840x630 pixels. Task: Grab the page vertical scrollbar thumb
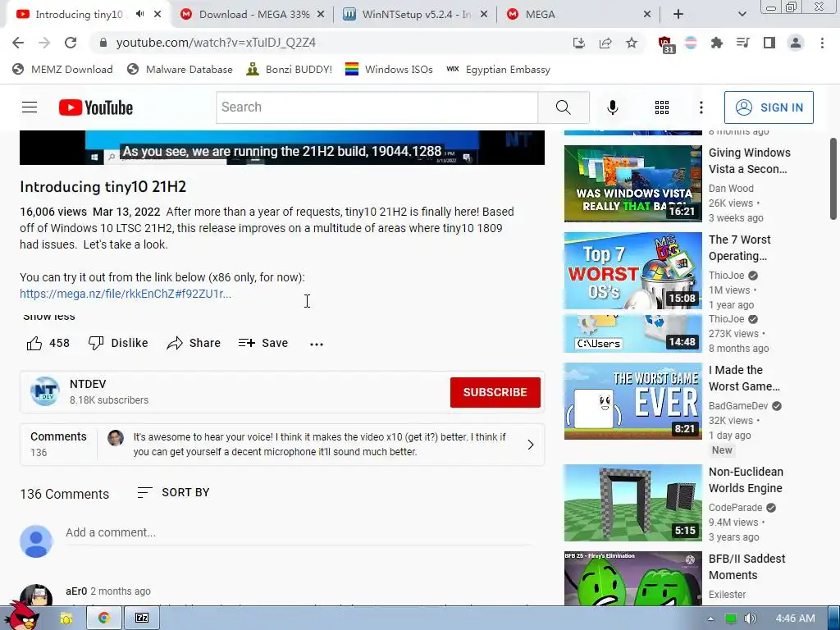coord(833,178)
